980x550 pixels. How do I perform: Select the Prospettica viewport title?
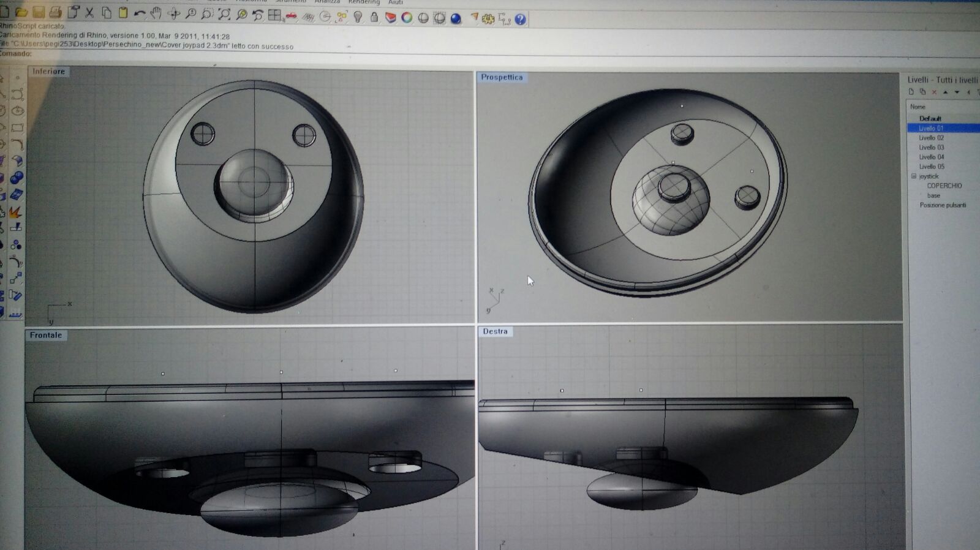click(502, 77)
